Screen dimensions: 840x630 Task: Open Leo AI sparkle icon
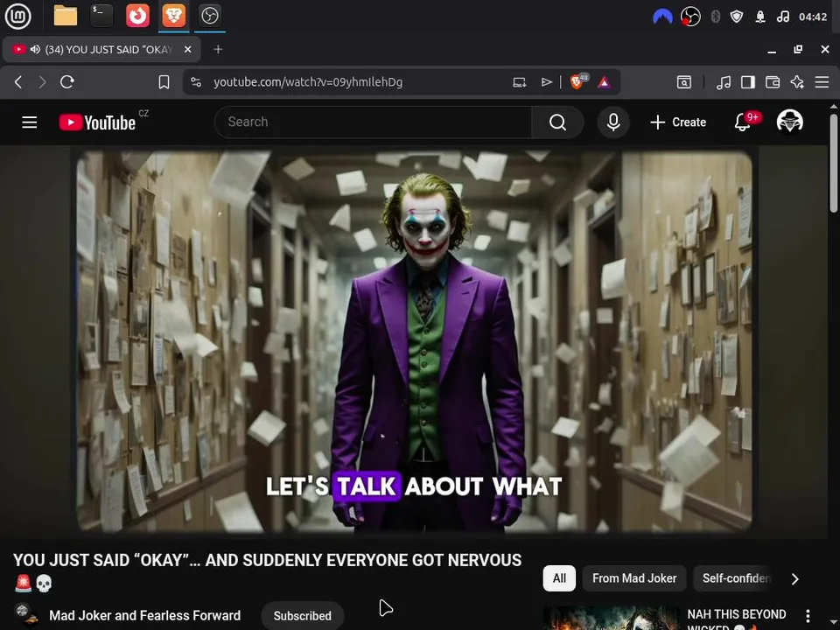tap(797, 82)
